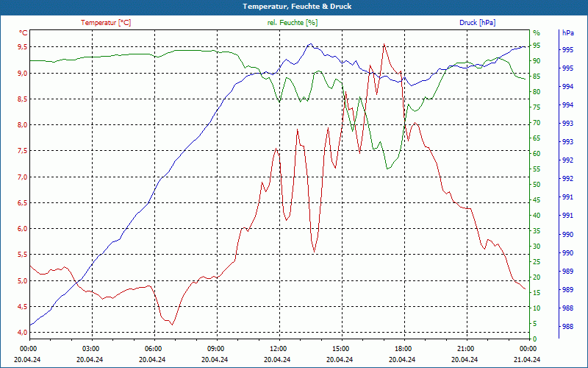This screenshot has width=588, height=368.
Task: Click the green 90 humidity axis value
Action: point(537,61)
